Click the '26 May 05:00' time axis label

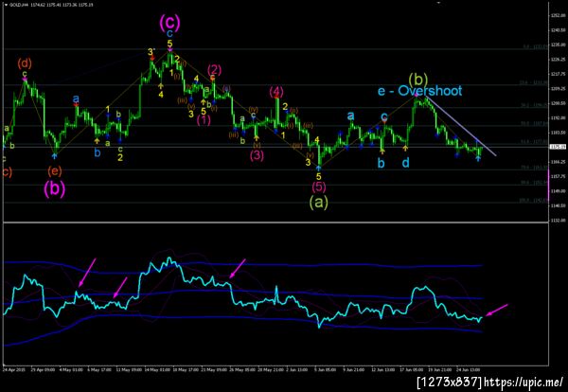[x=243, y=370]
